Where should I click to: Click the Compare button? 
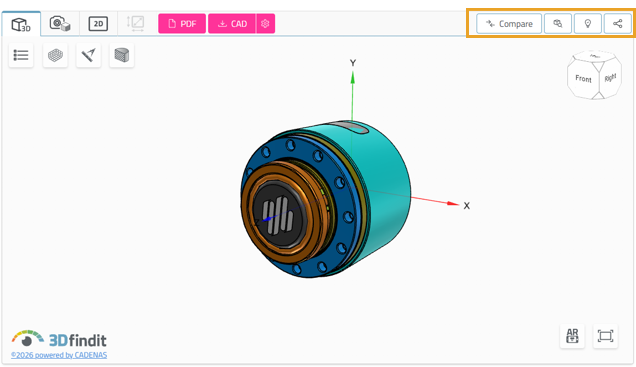509,24
